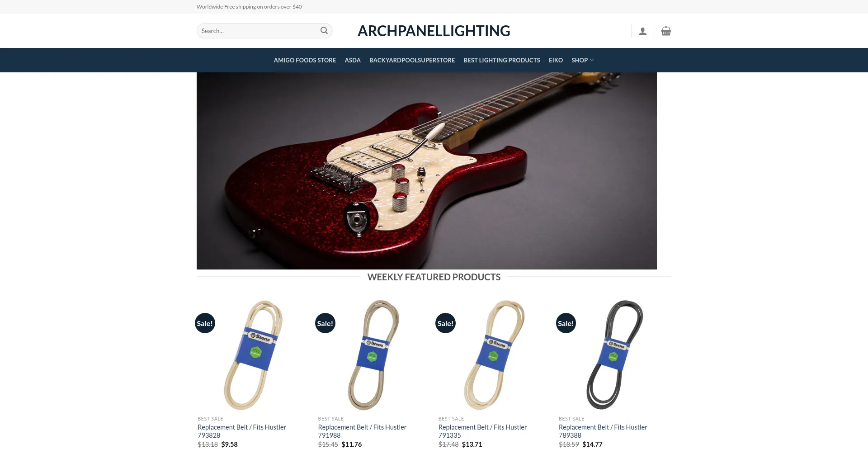The width and height of the screenshot is (868, 449).
Task: Select Best Lighting Products in navigation
Action: (x=501, y=60)
